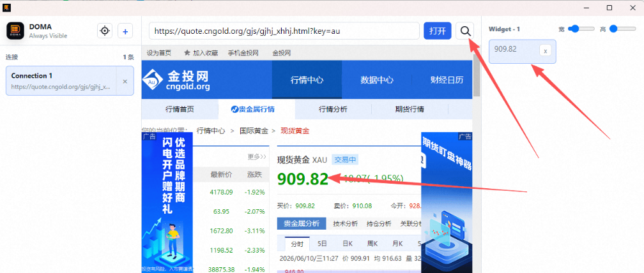The height and width of the screenshot is (273, 644).
Task: Open 行情中心 navigation tab
Action: (x=307, y=80)
